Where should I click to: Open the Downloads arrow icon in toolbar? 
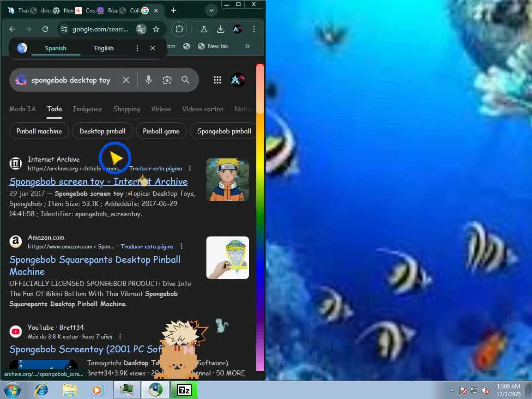[x=221, y=29]
